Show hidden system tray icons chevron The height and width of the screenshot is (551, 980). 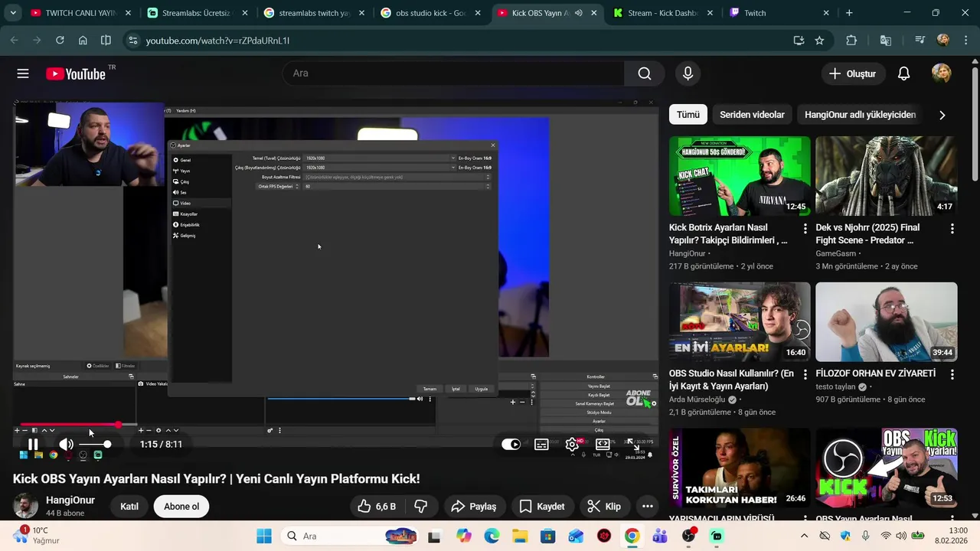(804, 536)
